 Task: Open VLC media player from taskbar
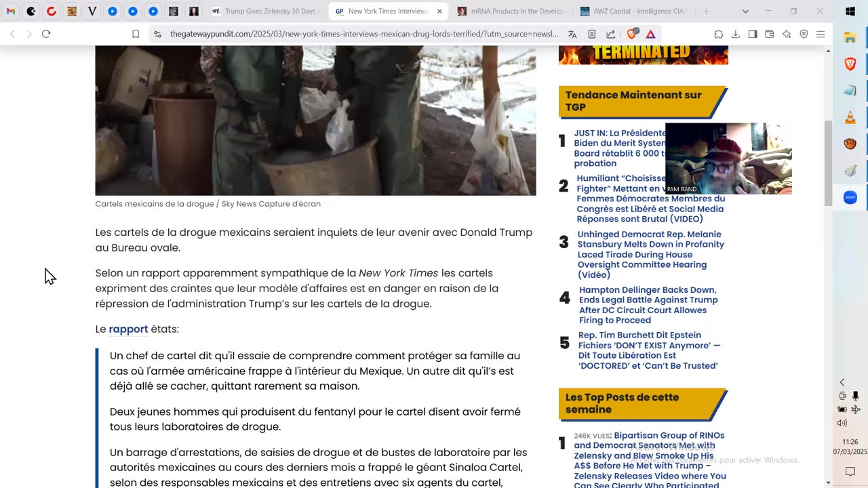coord(850,118)
